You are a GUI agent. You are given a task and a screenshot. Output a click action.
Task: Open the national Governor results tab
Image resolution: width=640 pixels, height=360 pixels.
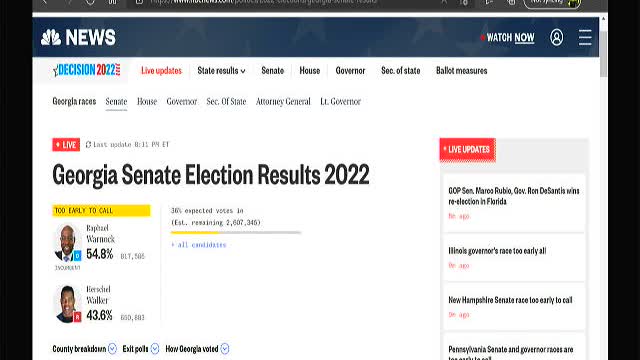click(x=350, y=71)
